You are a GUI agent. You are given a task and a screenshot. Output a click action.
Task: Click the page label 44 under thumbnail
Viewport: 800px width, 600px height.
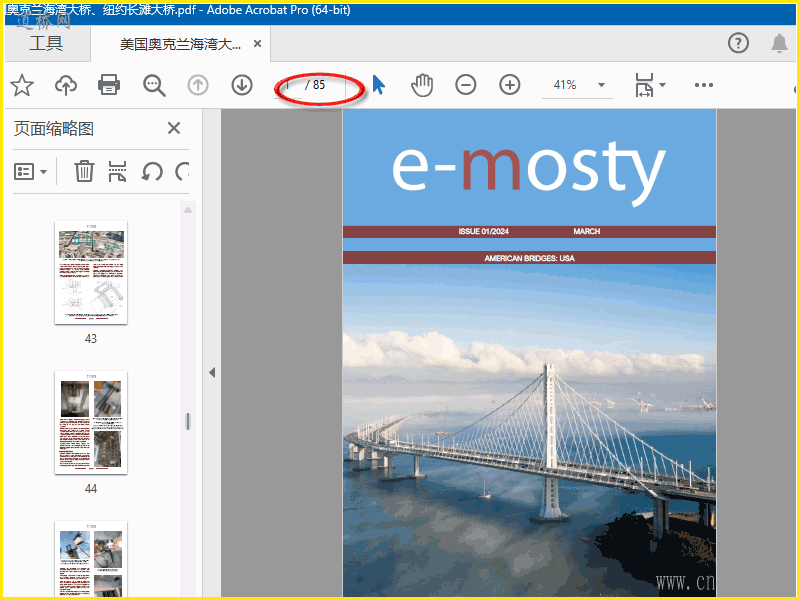click(91, 489)
